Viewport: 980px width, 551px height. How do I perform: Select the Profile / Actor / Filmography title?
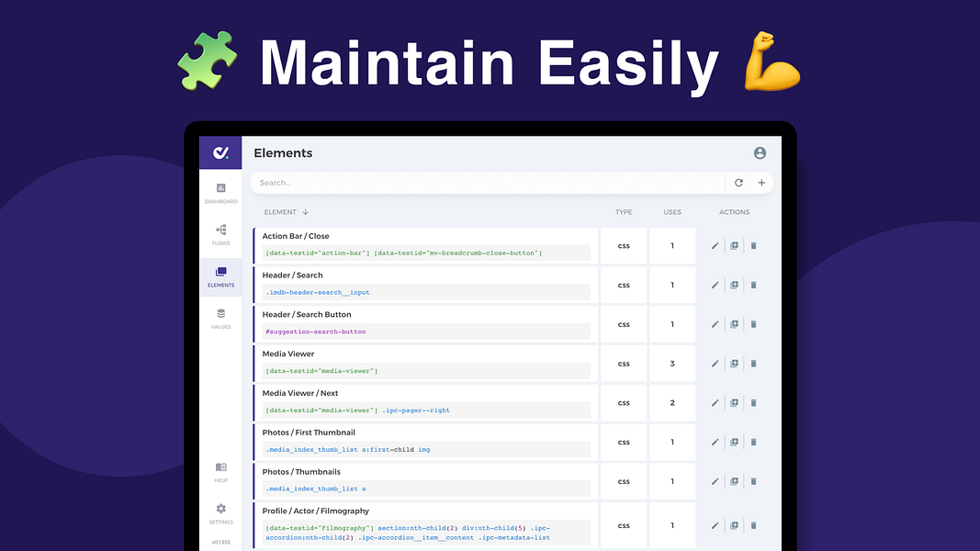click(316, 511)
